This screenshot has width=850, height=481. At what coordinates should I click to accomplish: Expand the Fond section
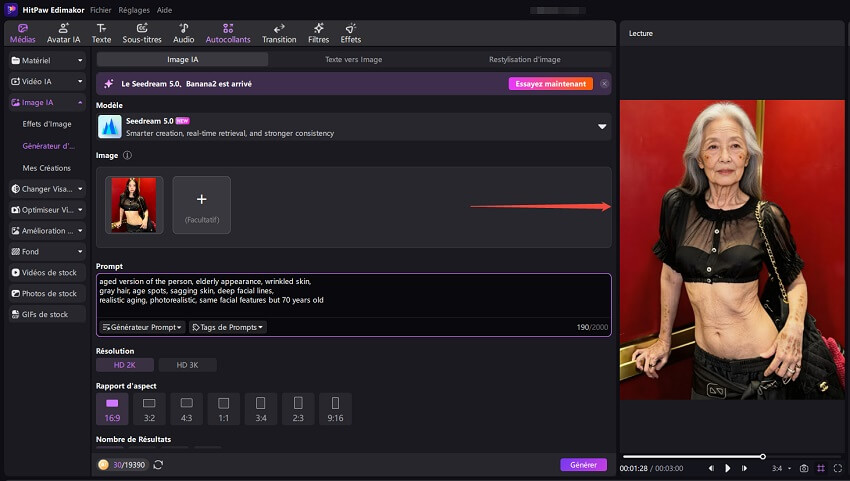pos(47,252)
